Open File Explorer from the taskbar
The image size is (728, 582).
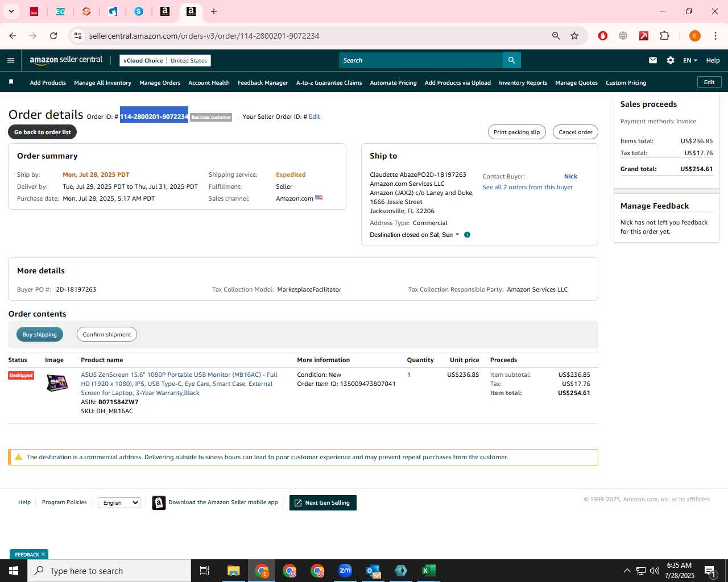[234, 571]
